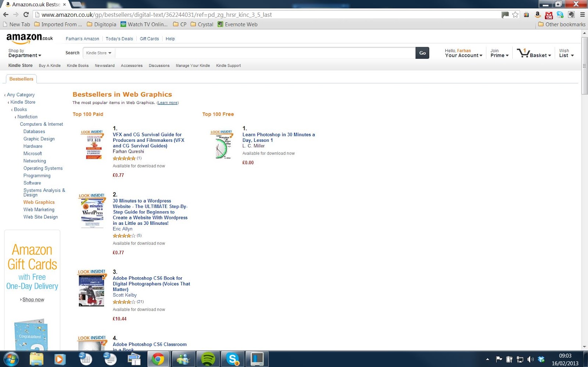Open Spotify from the taskbar
Viewport: 588px width, 367px height.
(x=208, y=359)
